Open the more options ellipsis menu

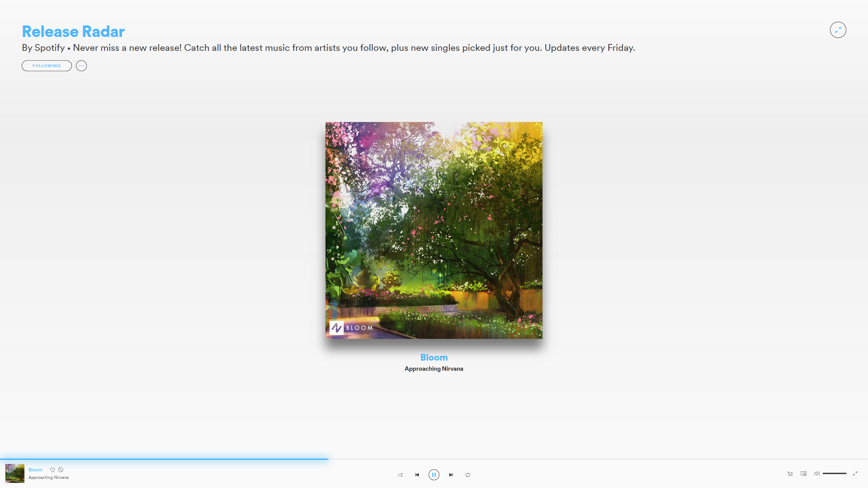[x=81, y=66]
